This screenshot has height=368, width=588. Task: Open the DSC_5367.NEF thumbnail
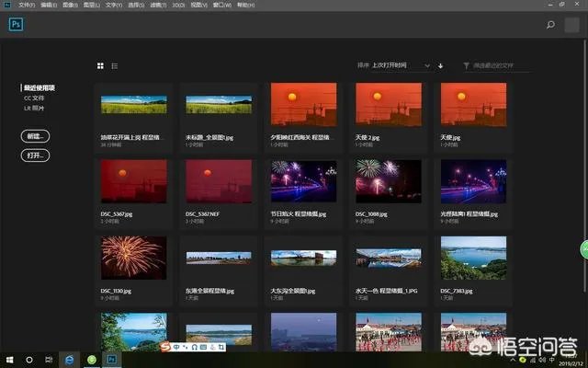point(219,181)
